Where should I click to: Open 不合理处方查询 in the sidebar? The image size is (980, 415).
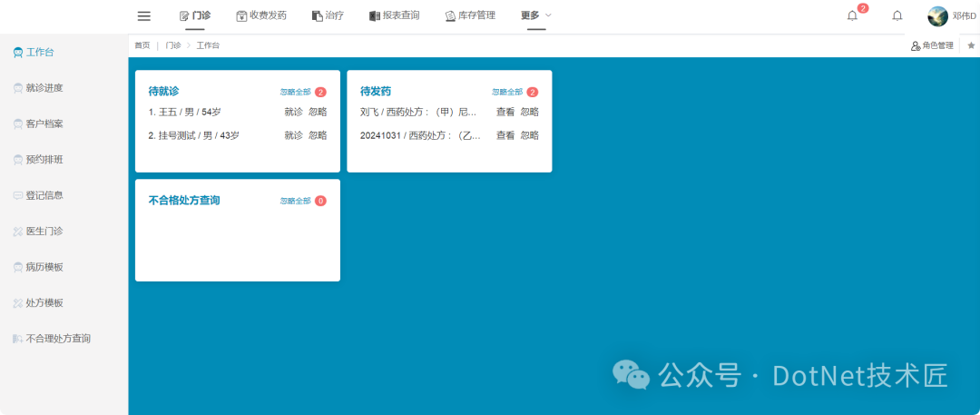[x=58, y=339]
